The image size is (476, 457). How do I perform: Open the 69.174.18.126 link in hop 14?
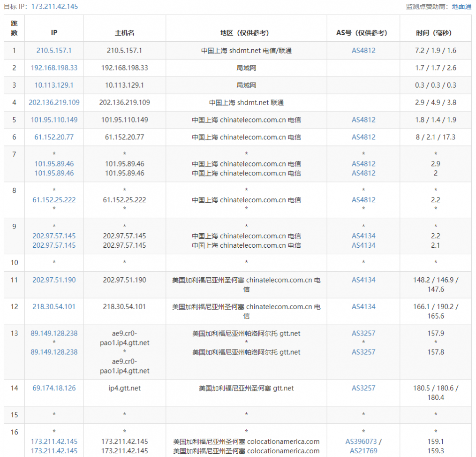[x=54, y=388]
